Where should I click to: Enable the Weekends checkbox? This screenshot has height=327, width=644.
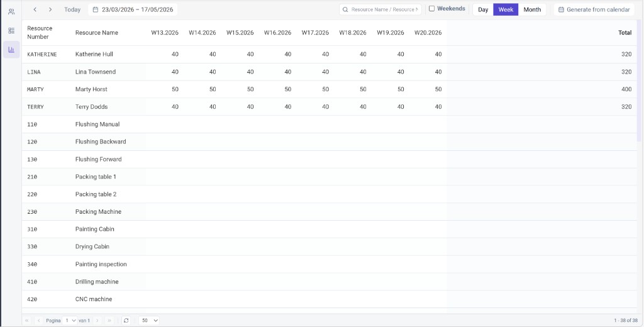[431, 9]
